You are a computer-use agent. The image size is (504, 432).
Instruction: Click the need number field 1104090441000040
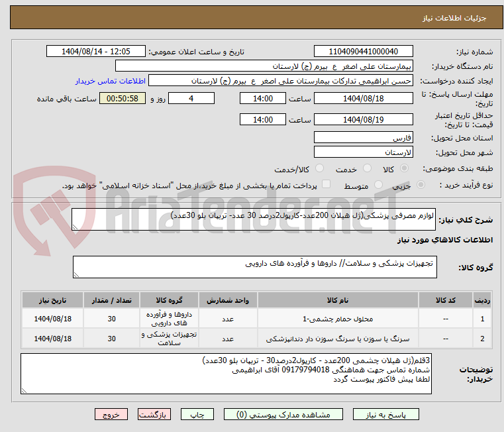click(x=363, y=51)
